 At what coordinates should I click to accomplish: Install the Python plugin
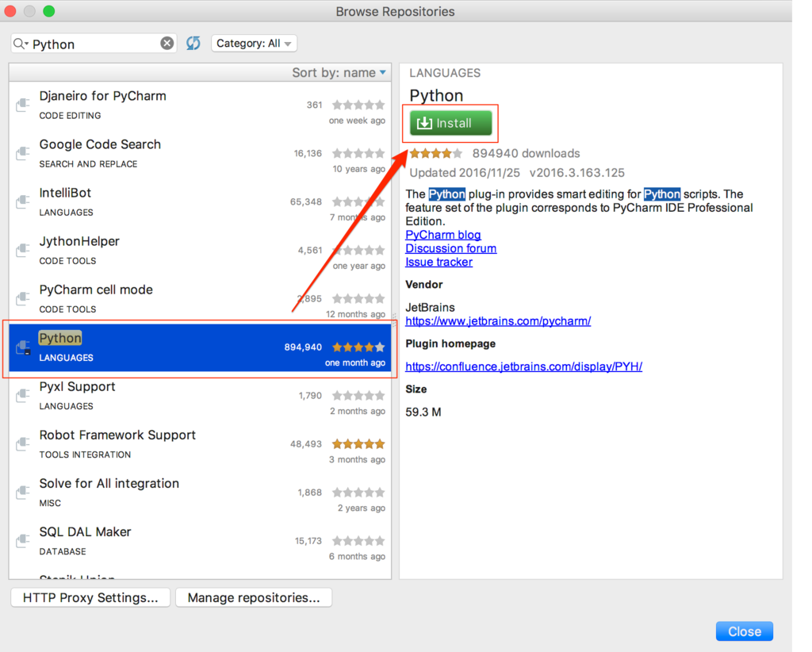tap(450, 123)
